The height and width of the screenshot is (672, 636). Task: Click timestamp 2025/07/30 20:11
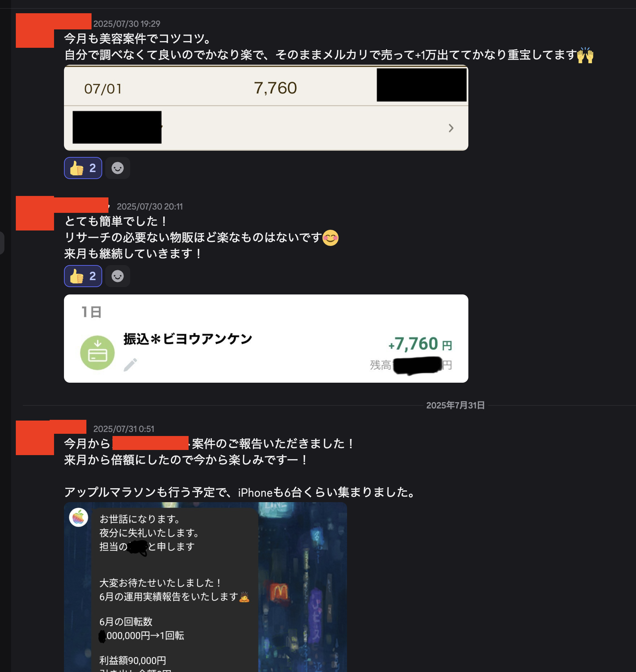click(x=150, y=207)
